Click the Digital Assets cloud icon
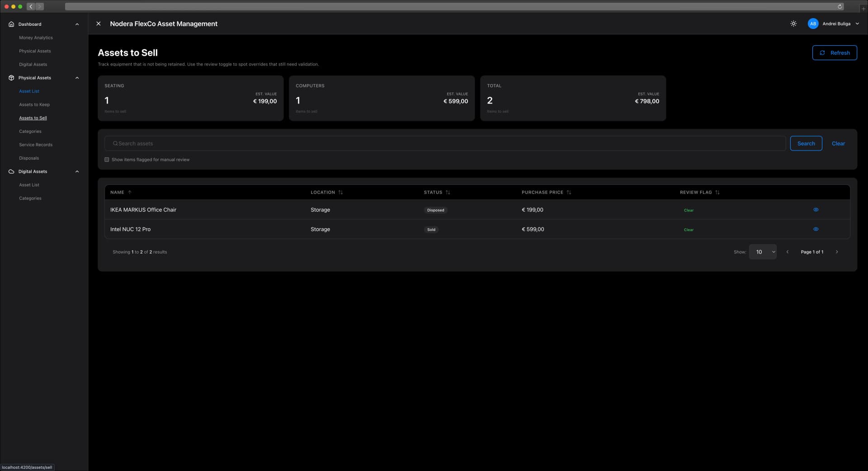868x471 pixels. (x=11, y=171)
